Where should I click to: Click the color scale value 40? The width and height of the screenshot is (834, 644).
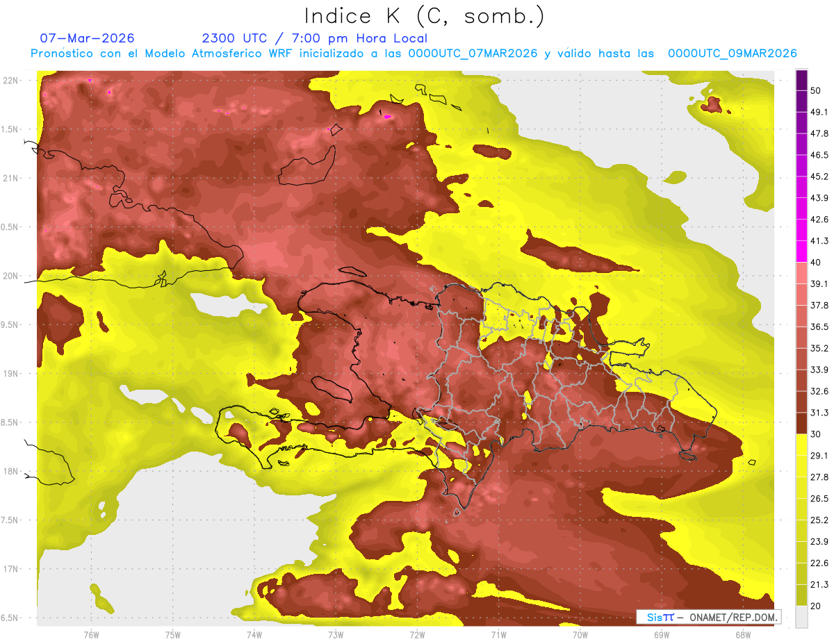(816, 263)
